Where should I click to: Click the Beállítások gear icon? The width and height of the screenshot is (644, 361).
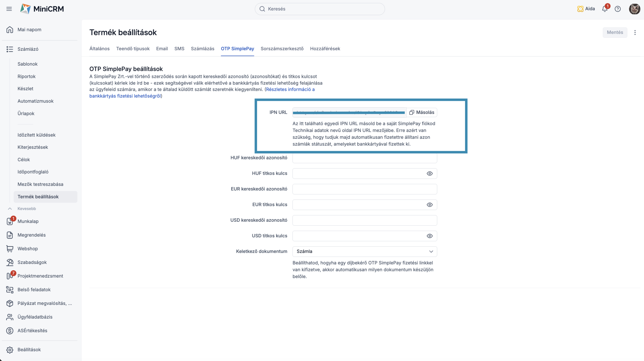[10, 350]
